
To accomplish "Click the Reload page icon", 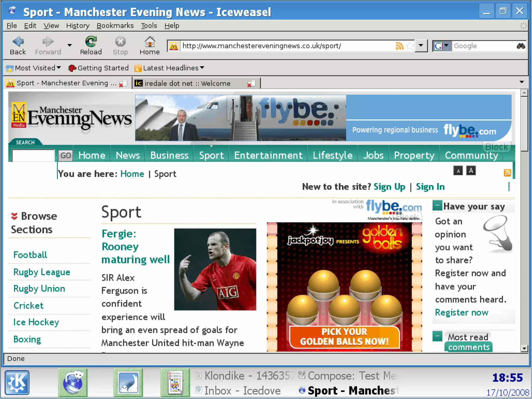I will [x=91, y=42].
